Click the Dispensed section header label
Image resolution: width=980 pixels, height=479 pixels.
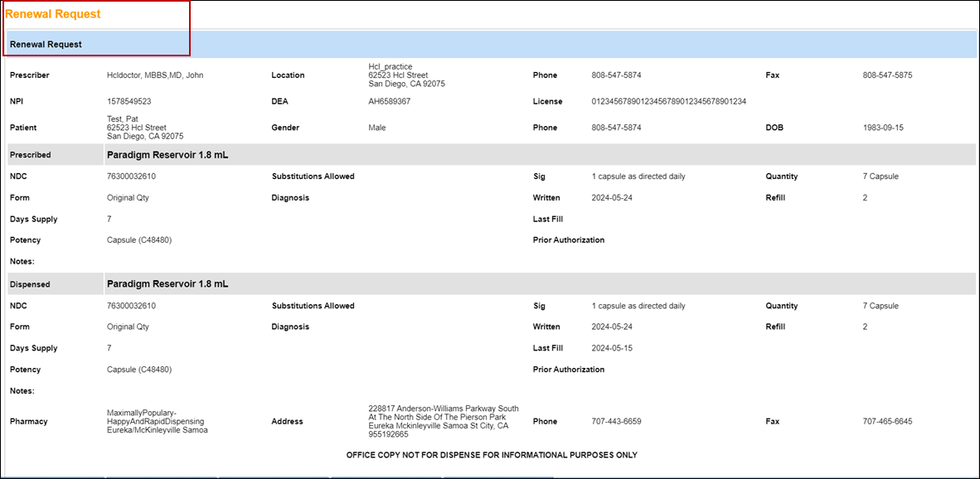point(30,284)
